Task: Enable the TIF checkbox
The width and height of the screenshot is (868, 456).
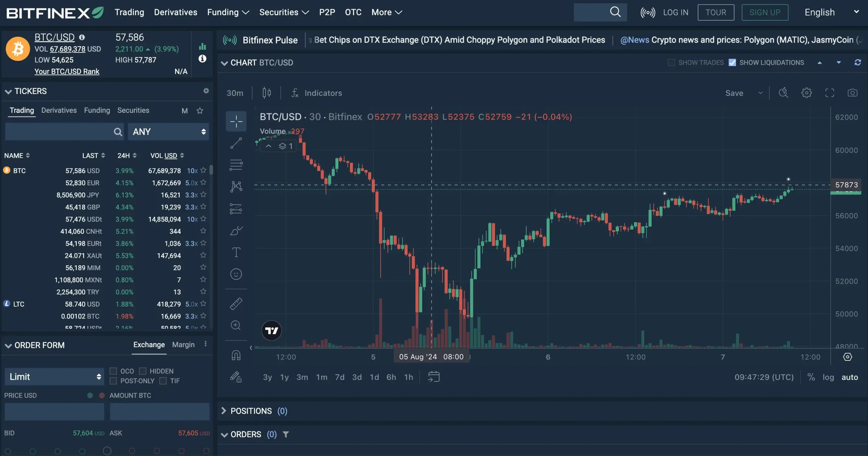Action: 163,381
